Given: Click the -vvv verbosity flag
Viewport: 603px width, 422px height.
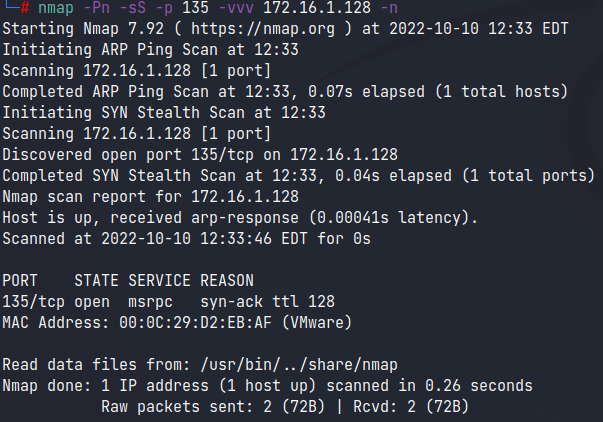Looking at the screenshot, I should (236, 8).
